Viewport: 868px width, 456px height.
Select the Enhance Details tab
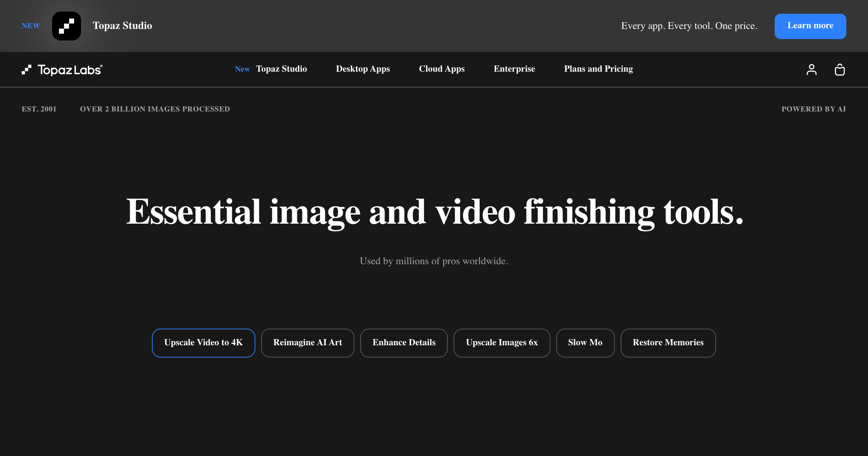tap(404, 343)
